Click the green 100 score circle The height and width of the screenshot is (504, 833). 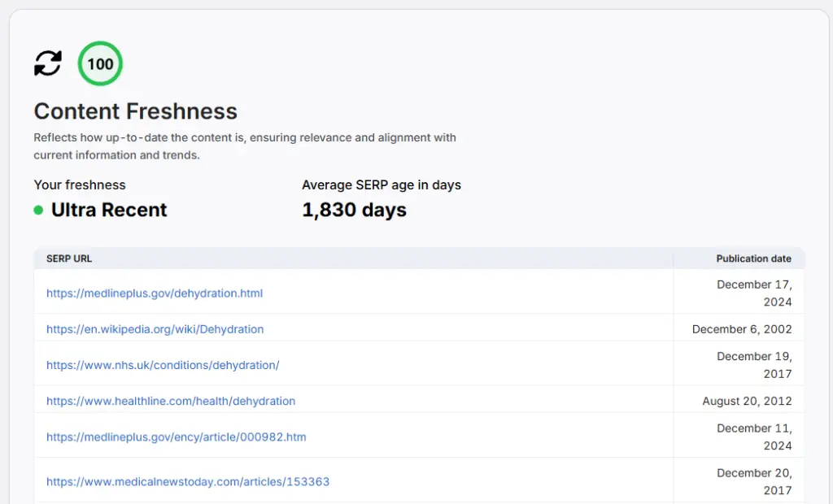tap(100, 63)
